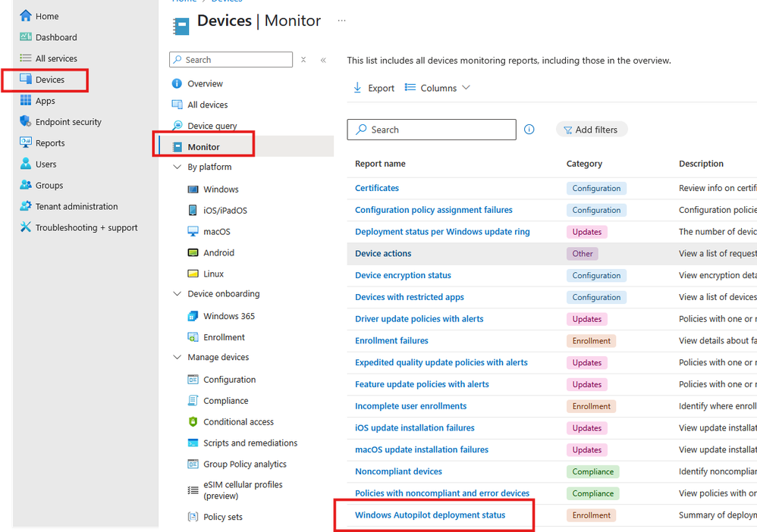The height and width of the screenshot is (532, 757).
Task: Collapse the Device onboarding section
Action: 177,294
